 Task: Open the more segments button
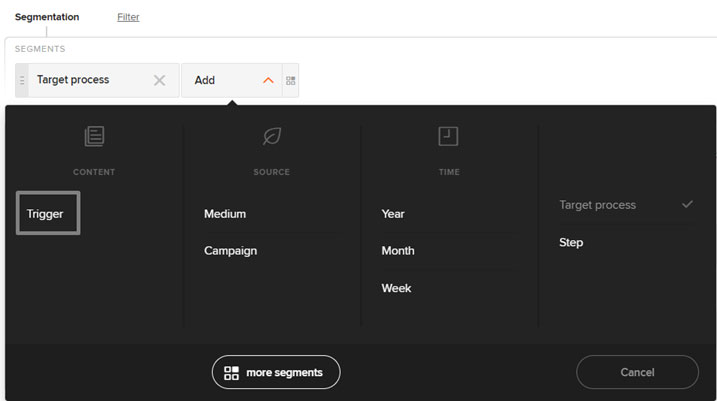click(x=276, y=372)
